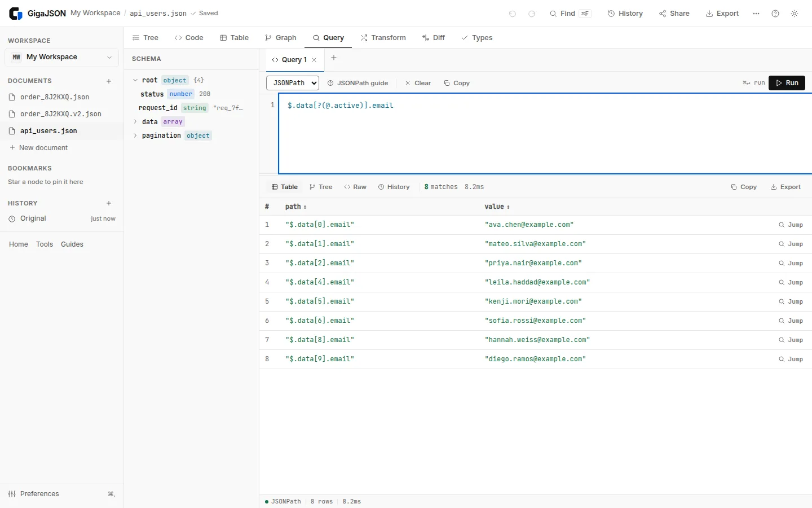The height and width of the screenshot is (508, 812).
Task: Run the query
Action: coord(787,83)
